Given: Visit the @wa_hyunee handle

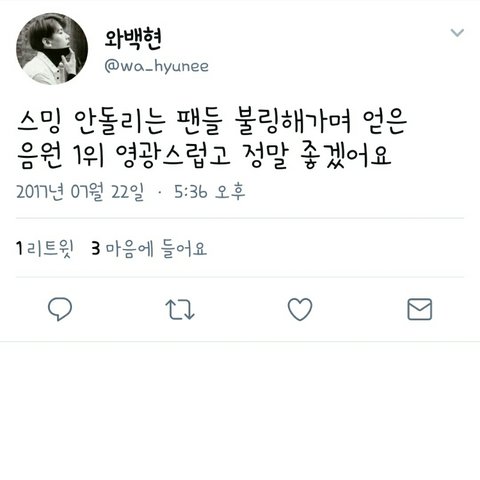Looking at the screenshot, I should [x=156, y=66].
